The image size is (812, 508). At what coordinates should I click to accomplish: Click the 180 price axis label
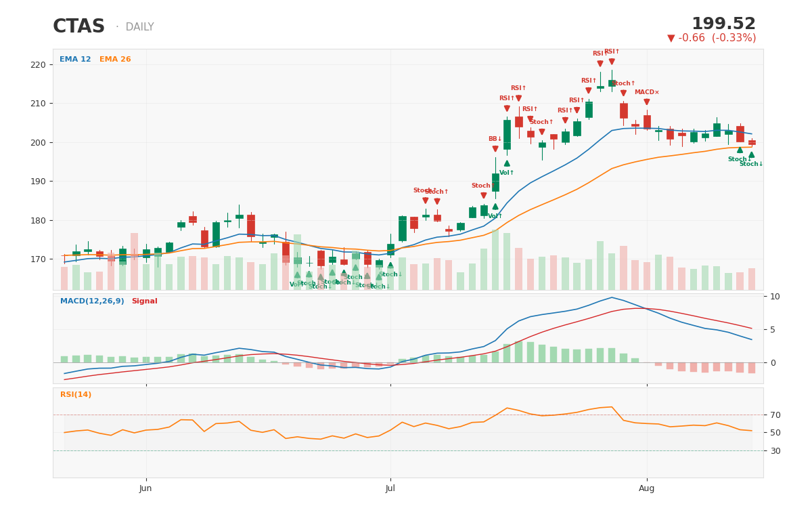pyautogui.click(x=39, y=221)
